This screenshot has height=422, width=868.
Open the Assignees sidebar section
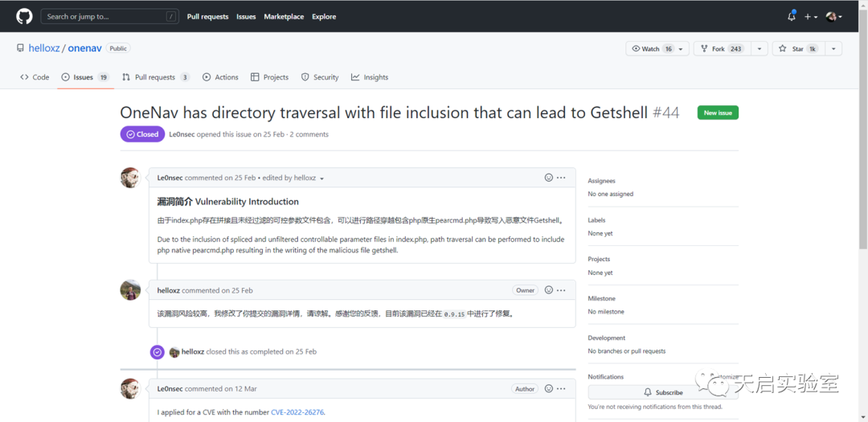click(x=601, y=181)
